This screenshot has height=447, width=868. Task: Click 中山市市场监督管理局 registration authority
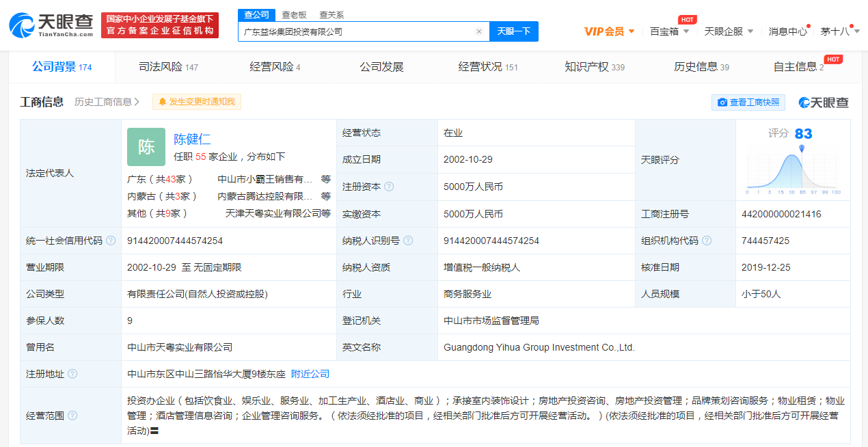(x=491, y=321)
